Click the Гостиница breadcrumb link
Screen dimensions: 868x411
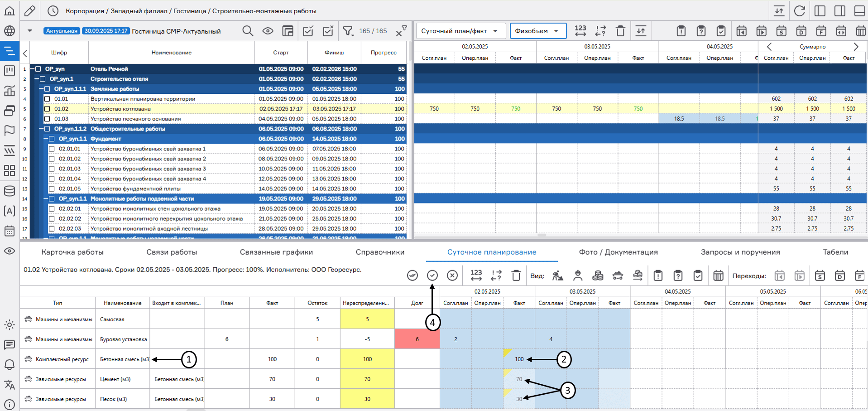click(x=190, y=11)
